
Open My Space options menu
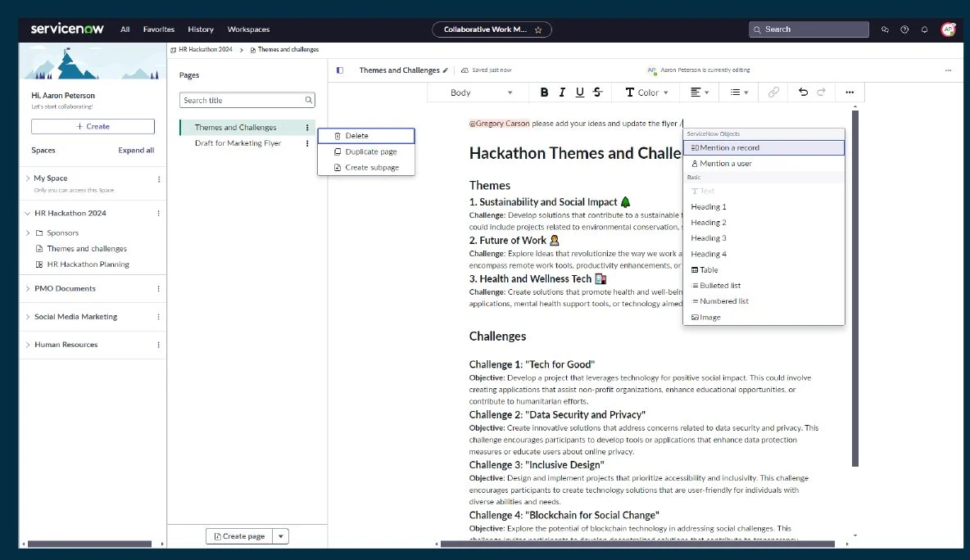click(159, 179)
